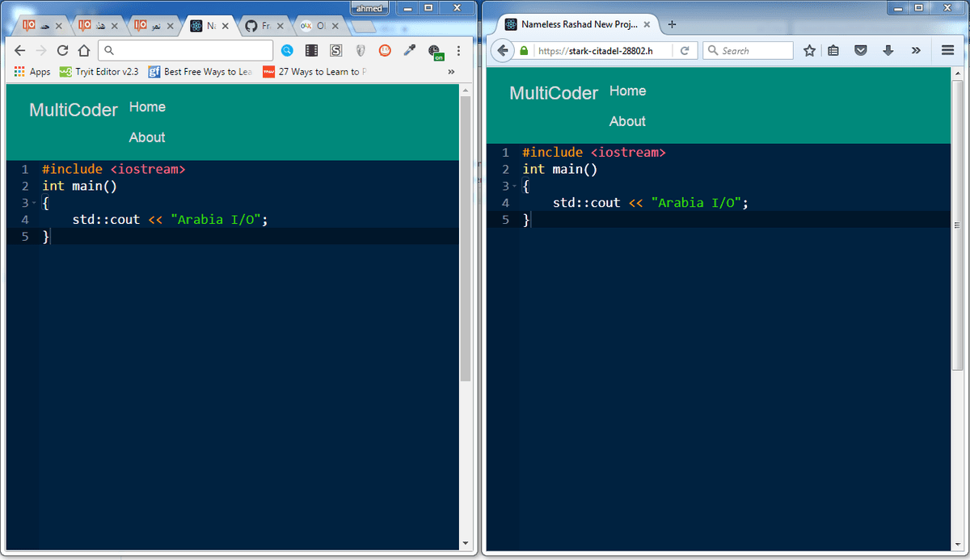Open a new tab in Chrome
970x560 pixels.
365,27
